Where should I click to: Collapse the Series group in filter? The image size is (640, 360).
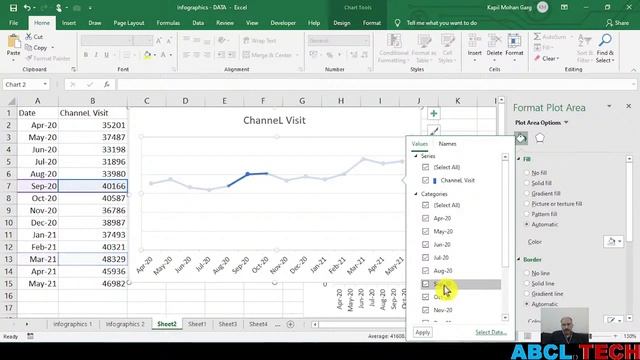pos(416,156)
